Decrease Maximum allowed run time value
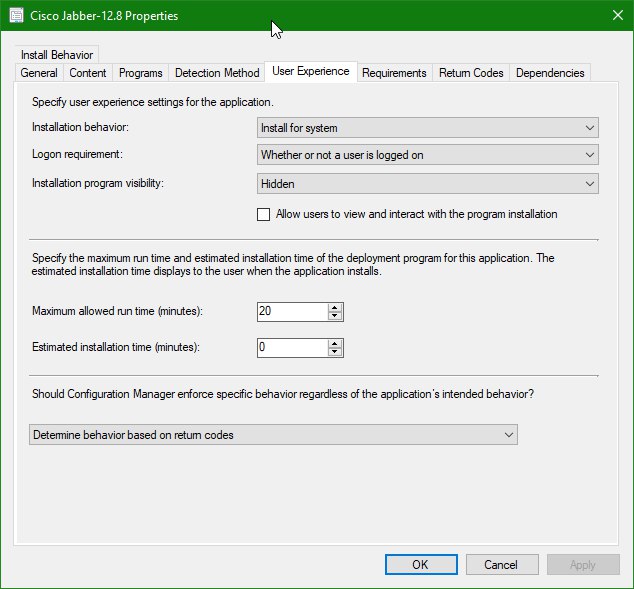This screenshot has width=634, height=589. click(x=335, y=316)
